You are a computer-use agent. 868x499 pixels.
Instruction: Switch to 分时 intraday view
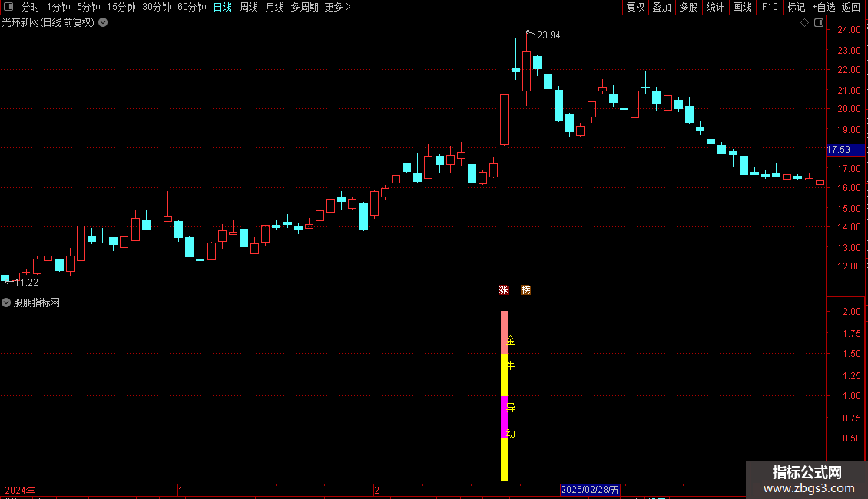coord(31,7)
